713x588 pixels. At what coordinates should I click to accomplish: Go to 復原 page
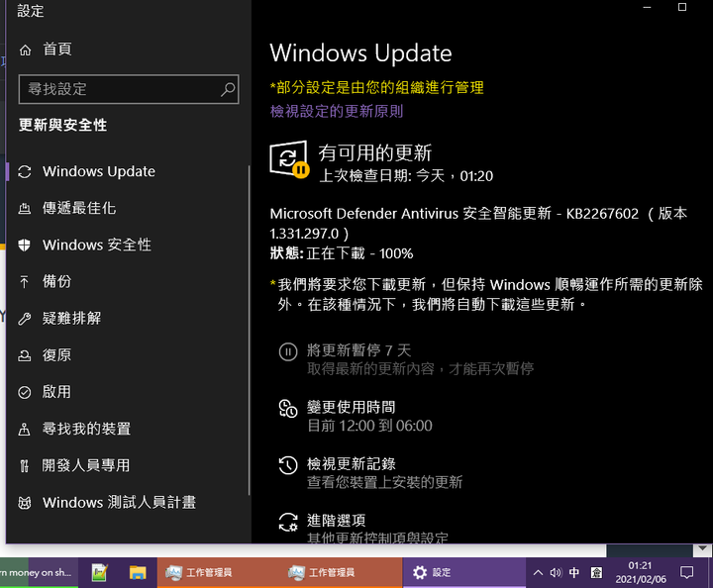(x=128, y=355)
